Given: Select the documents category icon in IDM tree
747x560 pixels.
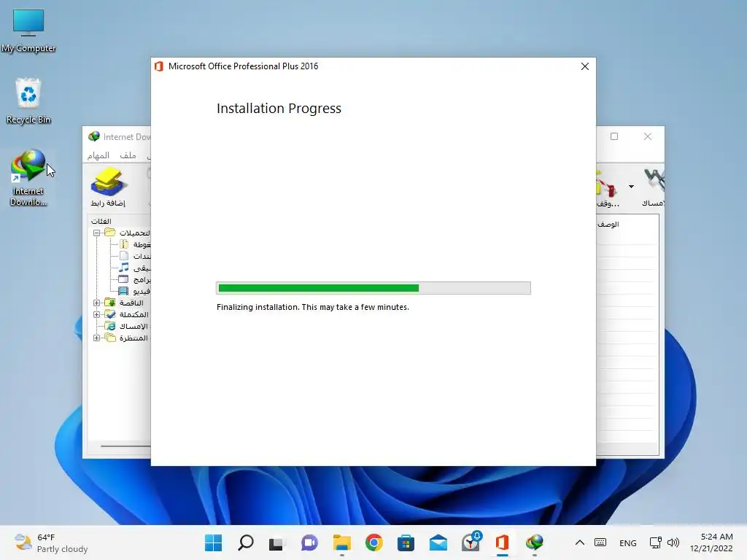Looking at the screenshot, I should point(124,256).
